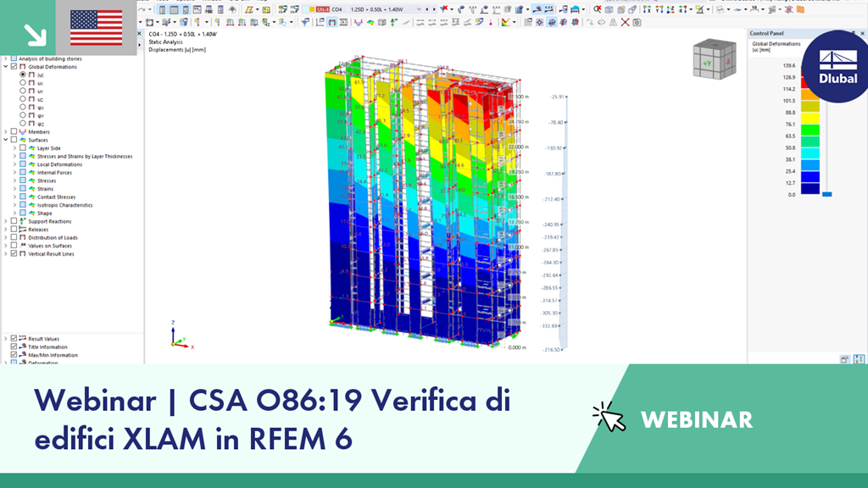Click the Max/Min Information tree item

click(x=53, y=355)
